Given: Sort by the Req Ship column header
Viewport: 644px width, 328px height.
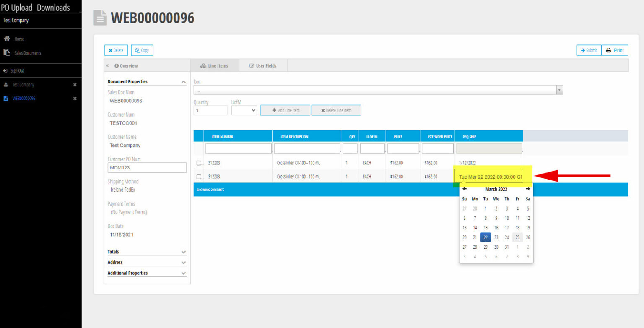Looking at the screenshot, I should tap(489, 137).
